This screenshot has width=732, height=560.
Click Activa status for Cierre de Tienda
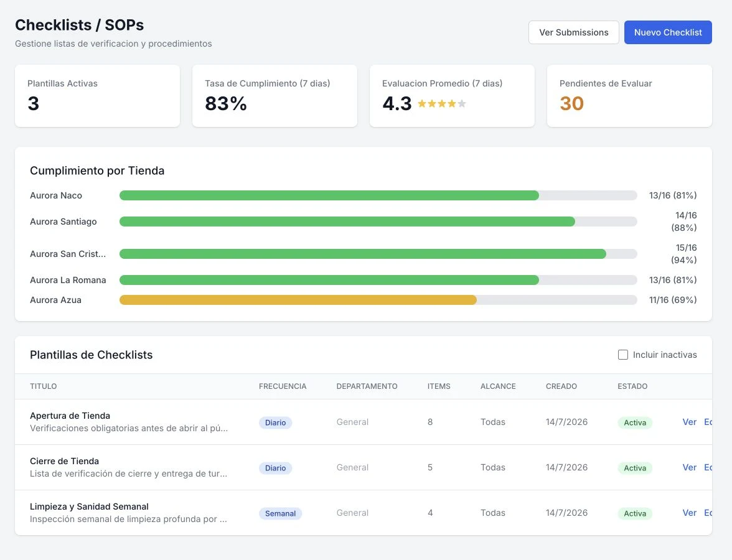pos(635,468)
